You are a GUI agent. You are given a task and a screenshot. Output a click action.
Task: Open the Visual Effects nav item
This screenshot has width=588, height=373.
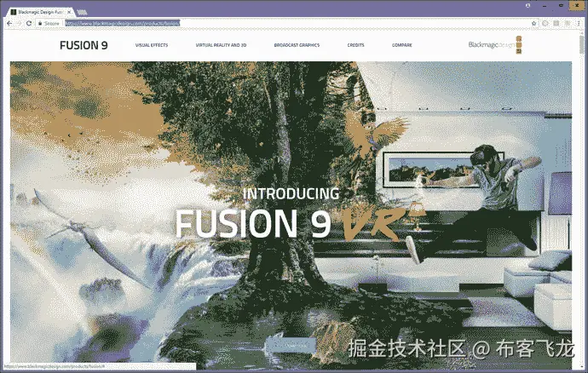152,45
